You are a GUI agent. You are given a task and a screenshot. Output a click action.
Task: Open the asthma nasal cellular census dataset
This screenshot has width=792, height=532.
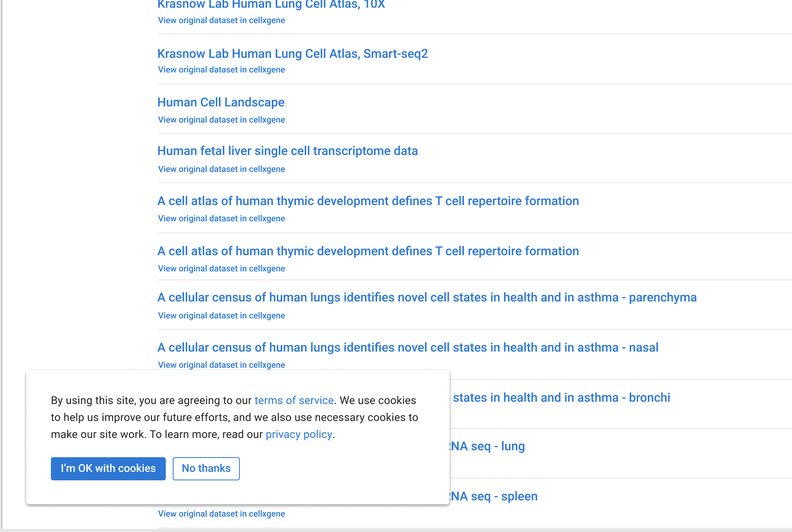click(408, 347)
